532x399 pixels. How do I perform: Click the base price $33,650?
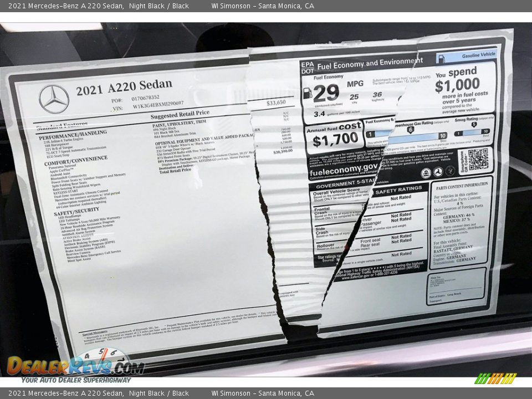click(x=276, y=103)
